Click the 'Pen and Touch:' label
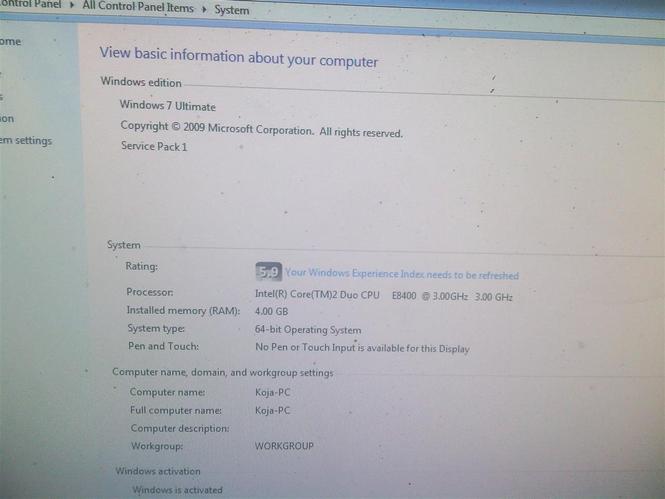This screenshot has width=665, height=499. (163, 346)
